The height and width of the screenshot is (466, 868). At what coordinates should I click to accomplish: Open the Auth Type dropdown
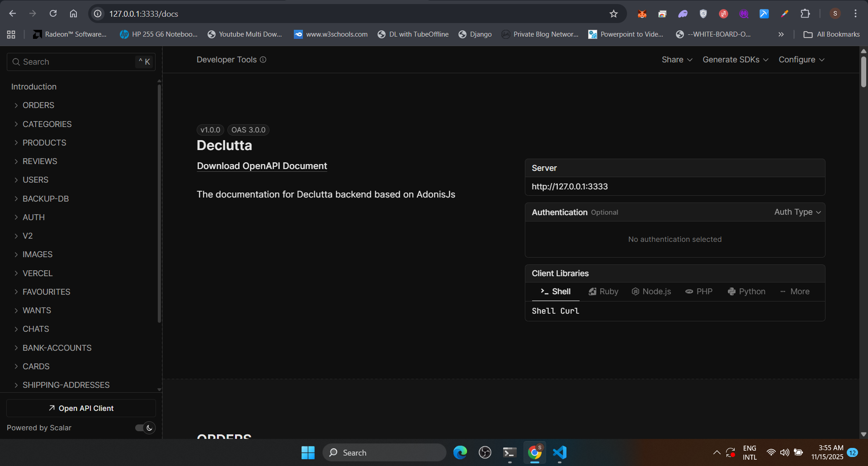pyautogui.click(x=797, y=212)
